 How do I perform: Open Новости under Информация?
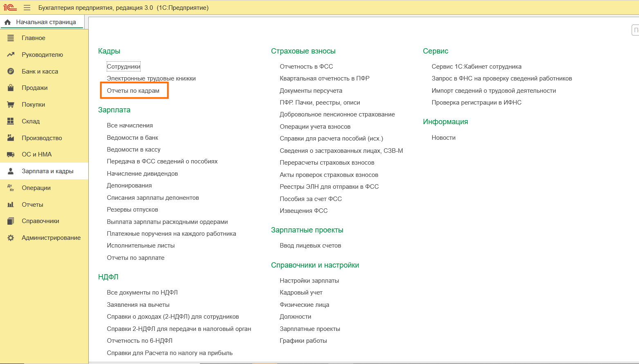[444, 138]
